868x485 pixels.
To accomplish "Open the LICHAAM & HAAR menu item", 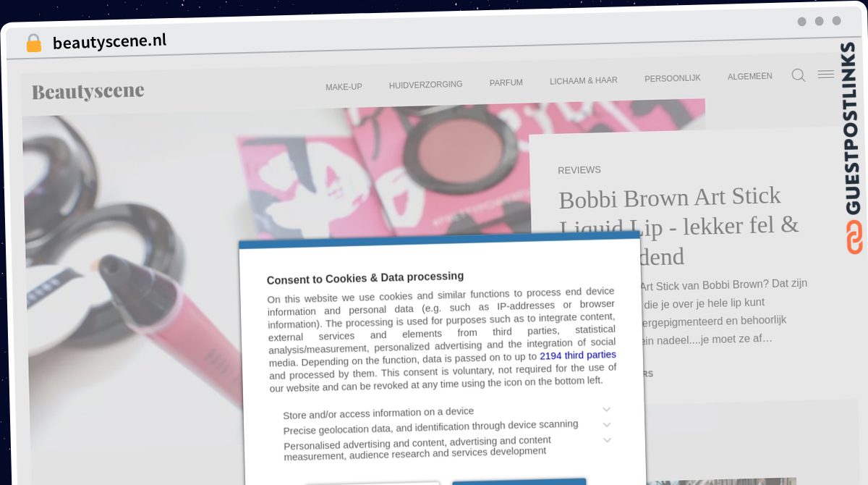I will pos(583,80).
